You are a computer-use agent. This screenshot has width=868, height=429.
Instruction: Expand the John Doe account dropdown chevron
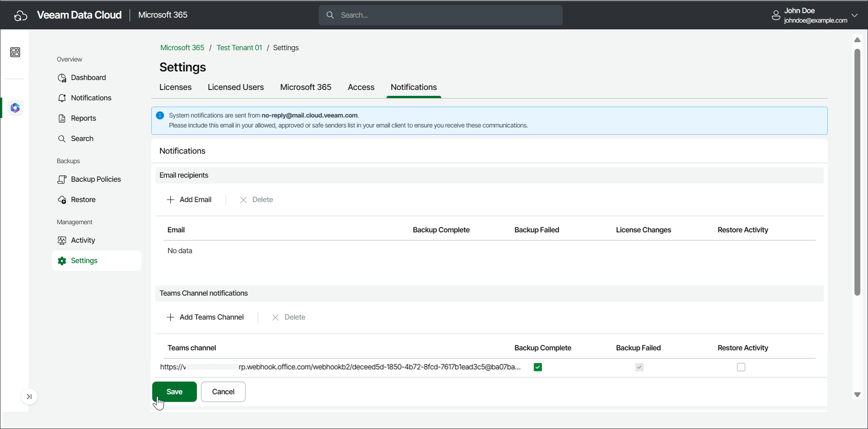[x=854, y=15]
